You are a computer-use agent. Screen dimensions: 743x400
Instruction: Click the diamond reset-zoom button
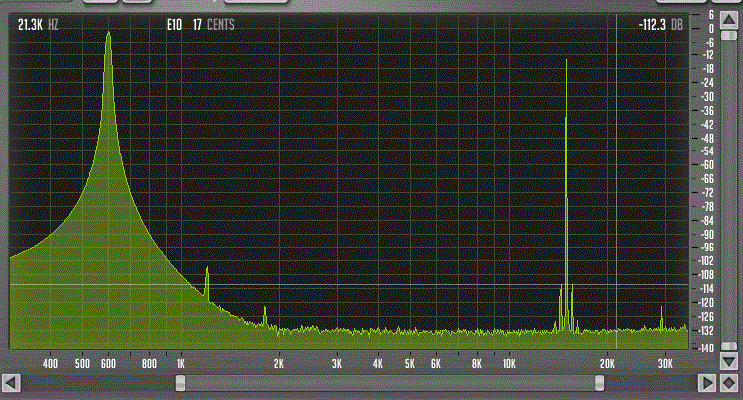click(x=729, y=383)
